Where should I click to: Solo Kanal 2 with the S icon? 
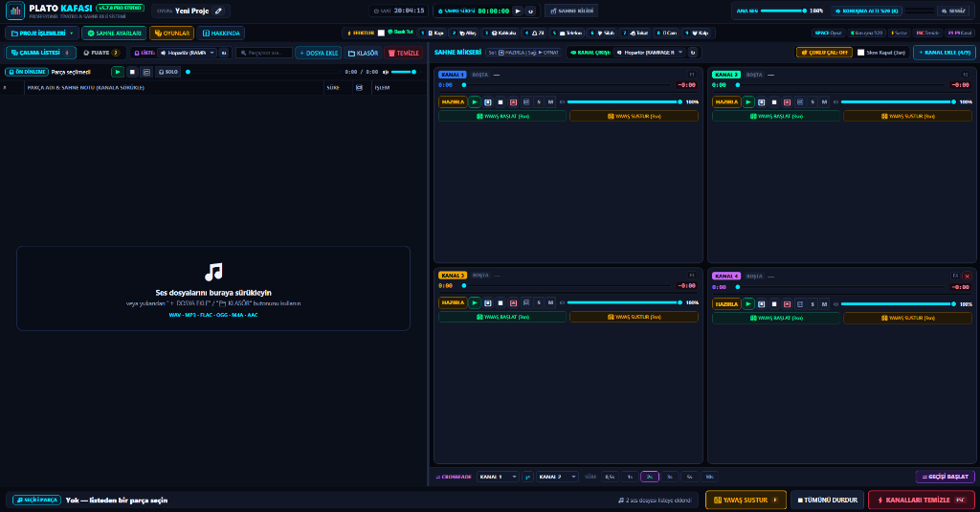pos(813,101)
